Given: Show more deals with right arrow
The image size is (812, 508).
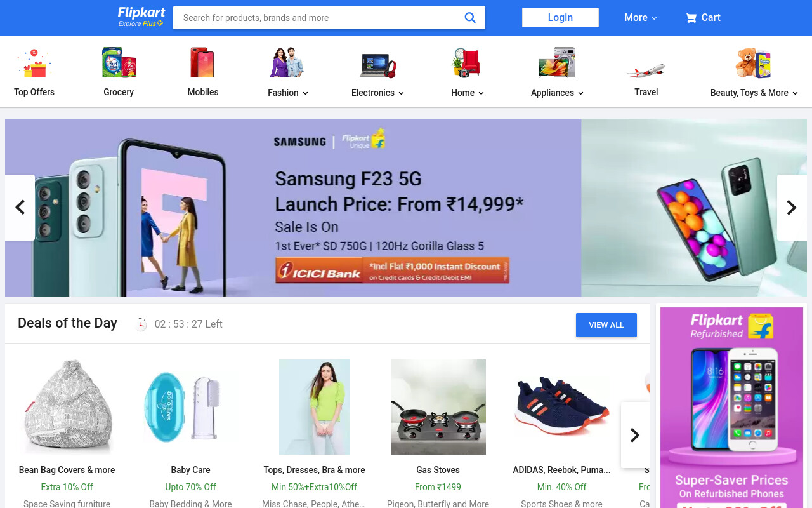Looking at the screenshot, I should (635, 435).
